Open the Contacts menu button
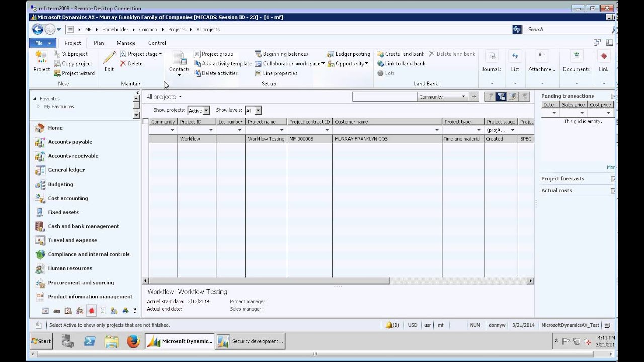This screenshot has width=644, height=362. [x=179, y=63]
